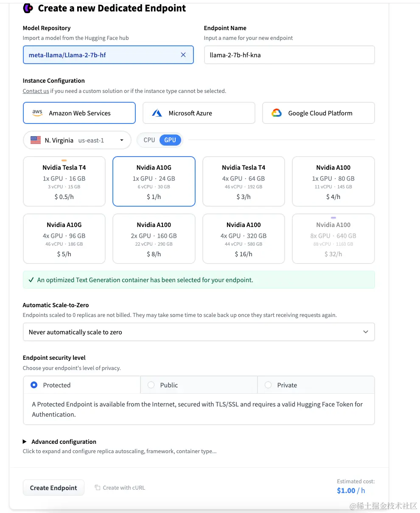420x513 pixels.
Task: Open the N. Virginia region dropdown
Action: click(x=77, y=140)
